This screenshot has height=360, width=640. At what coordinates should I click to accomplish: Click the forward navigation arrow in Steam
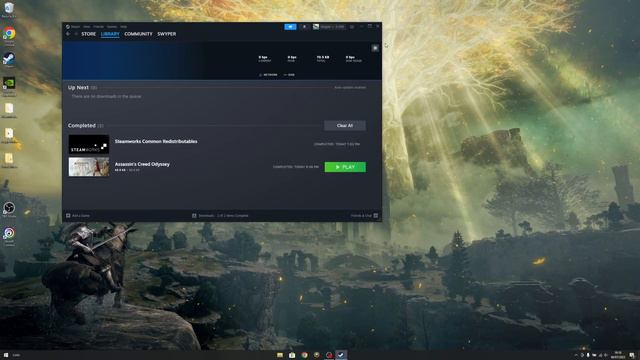(76, 34)
